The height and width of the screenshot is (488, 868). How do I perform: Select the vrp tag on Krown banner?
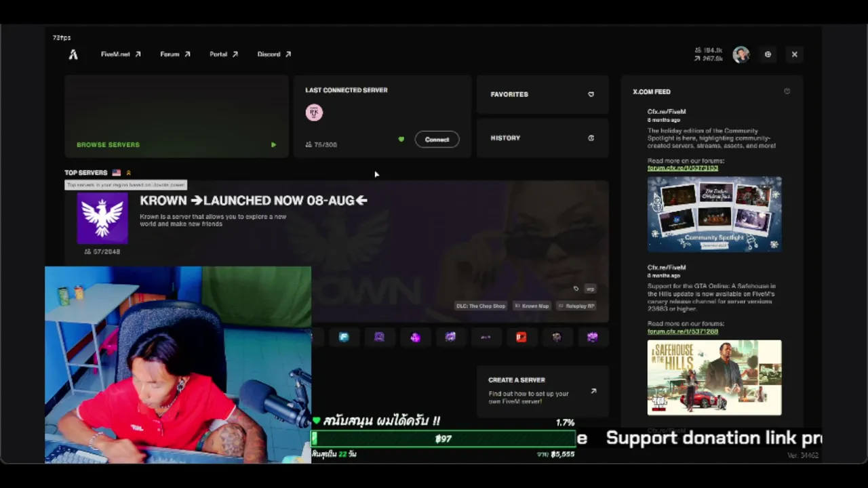tap(590, 289)
